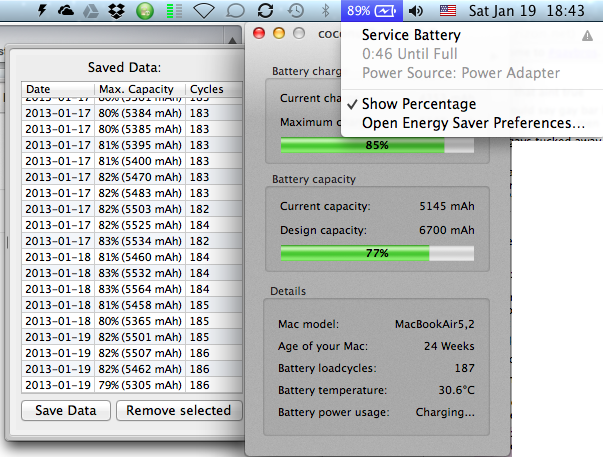Click the Save Data button

66,410
